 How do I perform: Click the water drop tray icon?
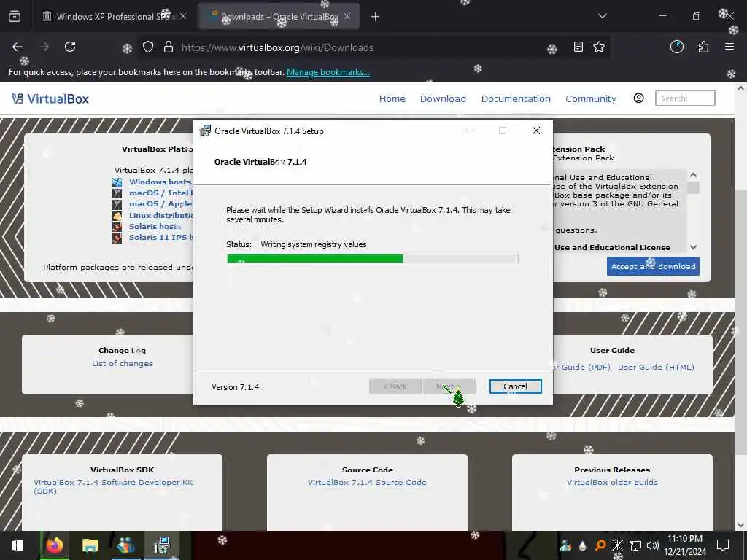(x=583, y=545)
